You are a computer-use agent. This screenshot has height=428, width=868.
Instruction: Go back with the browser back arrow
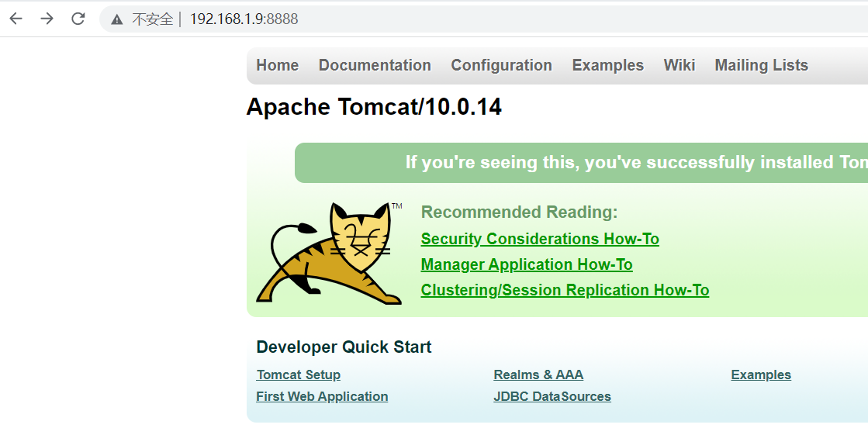pos(16,19)
